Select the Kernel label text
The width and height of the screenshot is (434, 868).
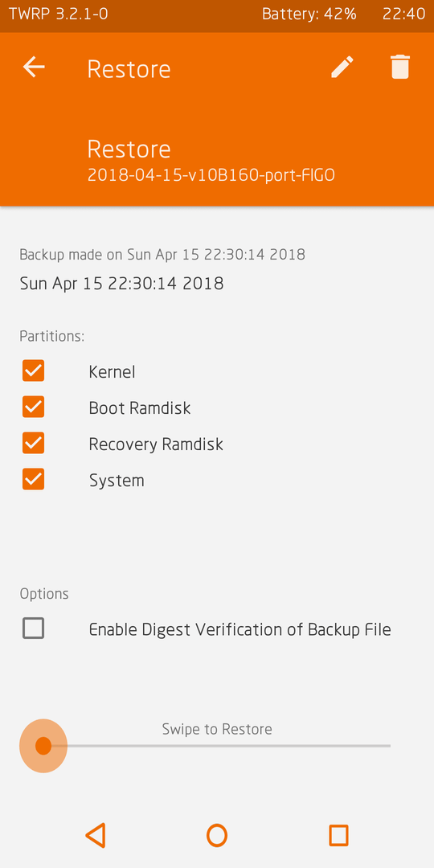point(112,371)
